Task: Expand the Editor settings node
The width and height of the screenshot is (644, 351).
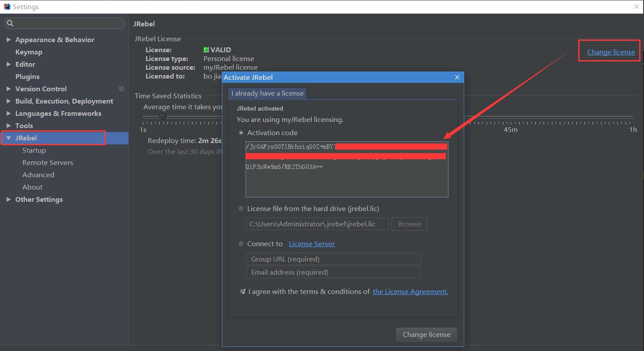Action: (x=8, y=64)
